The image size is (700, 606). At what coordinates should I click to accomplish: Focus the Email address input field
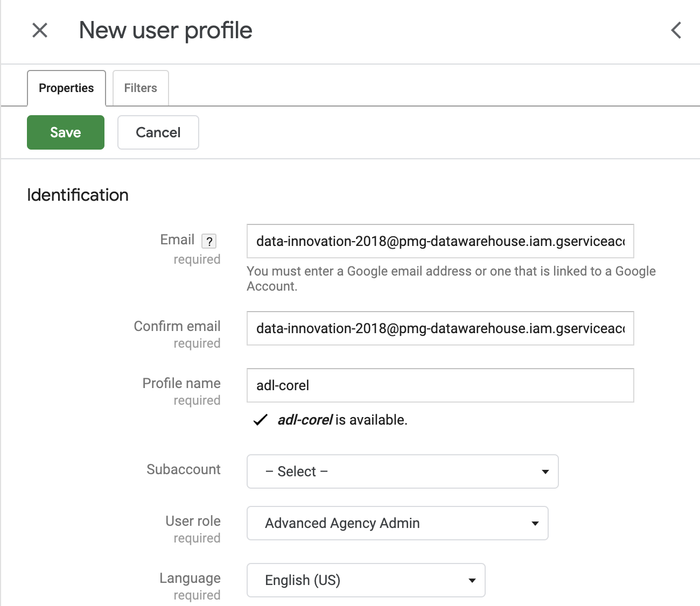click(440, 241)
